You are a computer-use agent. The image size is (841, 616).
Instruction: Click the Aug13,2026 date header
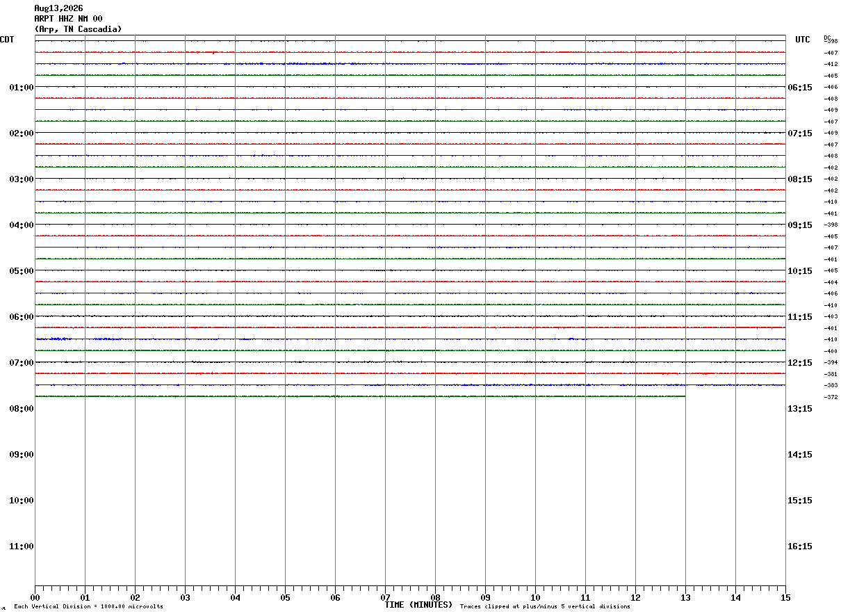pos(58,8)
